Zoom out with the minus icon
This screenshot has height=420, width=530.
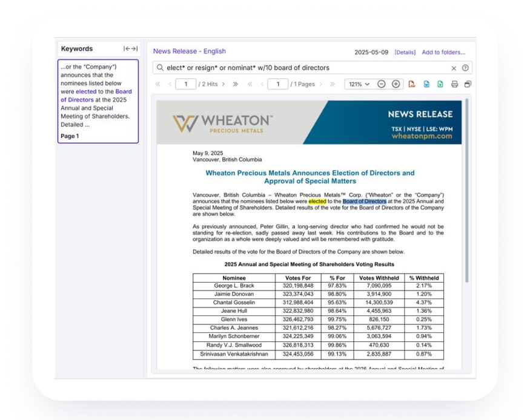381,84
